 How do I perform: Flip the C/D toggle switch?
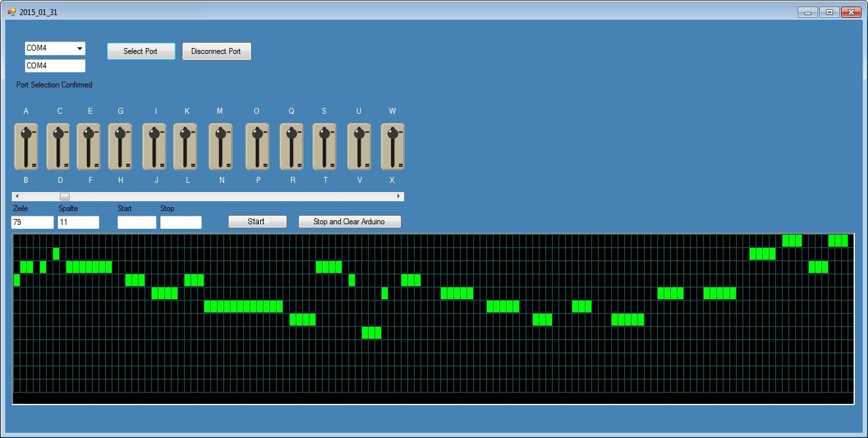tap(58, 147)
